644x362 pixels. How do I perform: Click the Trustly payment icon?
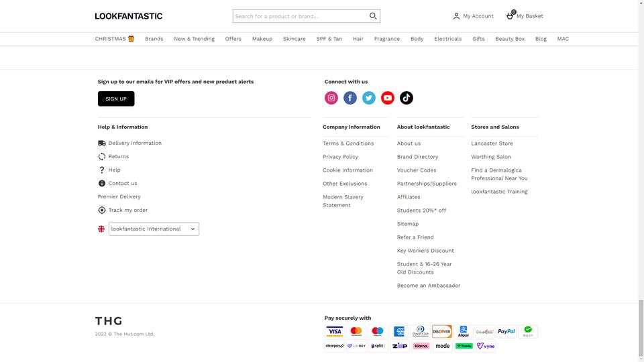tap(464, 346)
